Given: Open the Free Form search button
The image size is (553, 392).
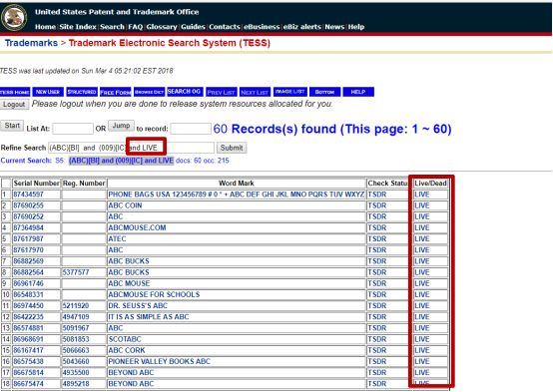Looking at the screenshot, I should coord(116,92).
